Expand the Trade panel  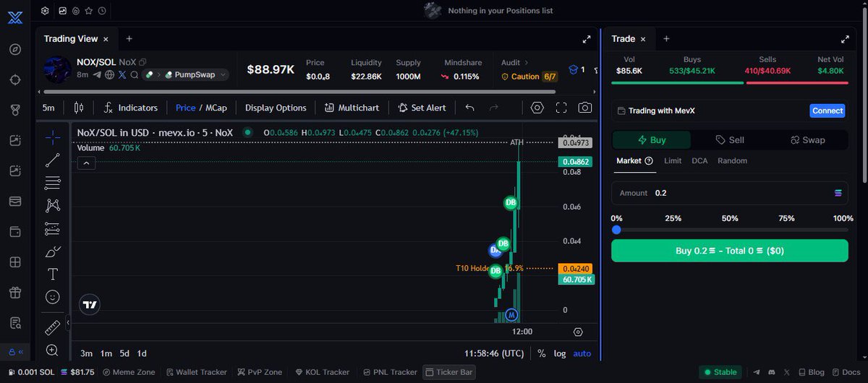click(844, 39)
